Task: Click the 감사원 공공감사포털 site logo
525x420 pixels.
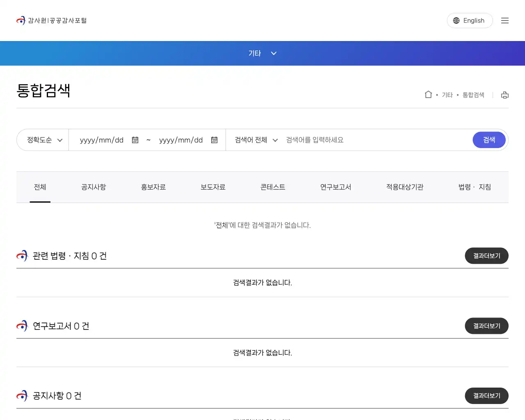Action: pyautogui.click(x=51, y=20)
